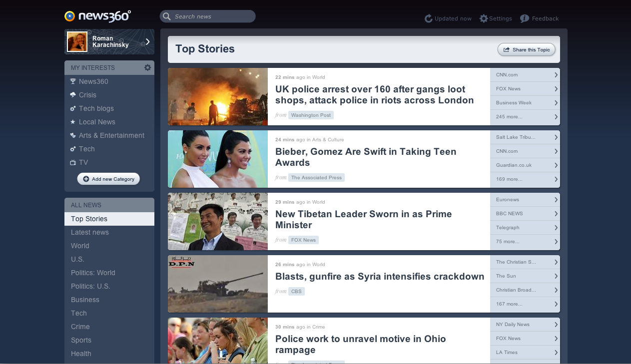
Task: Expand 245 more sources
Action: pos(525,117)
